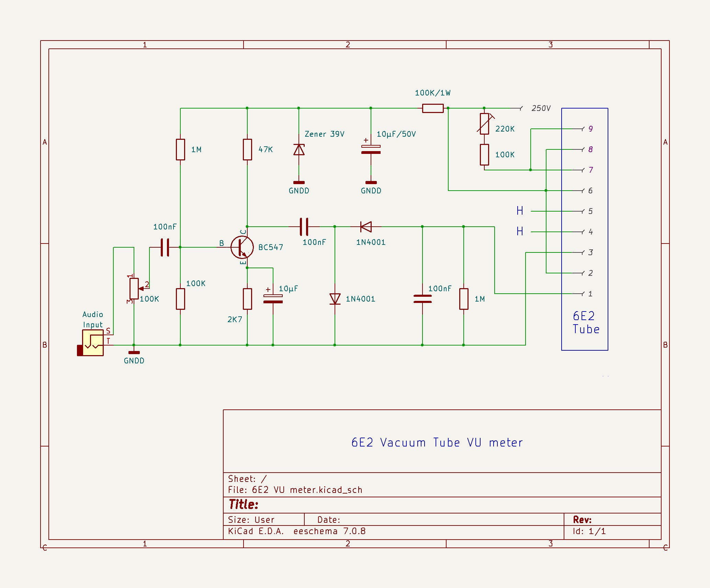Click the horizontal 1N4001 diode symbol

click(x=366, y=227)
